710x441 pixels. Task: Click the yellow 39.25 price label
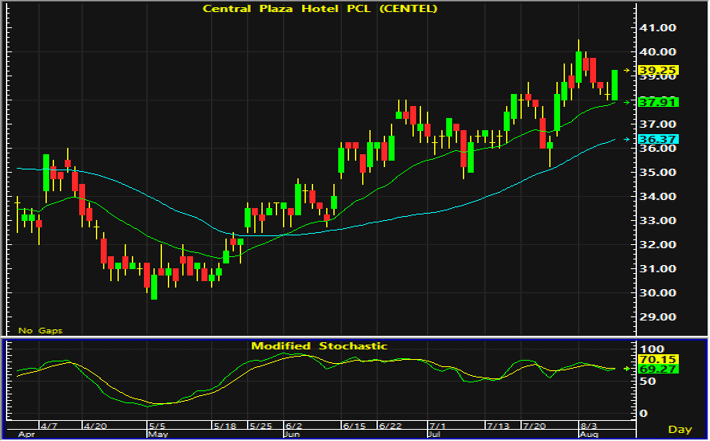coord(658,70)
